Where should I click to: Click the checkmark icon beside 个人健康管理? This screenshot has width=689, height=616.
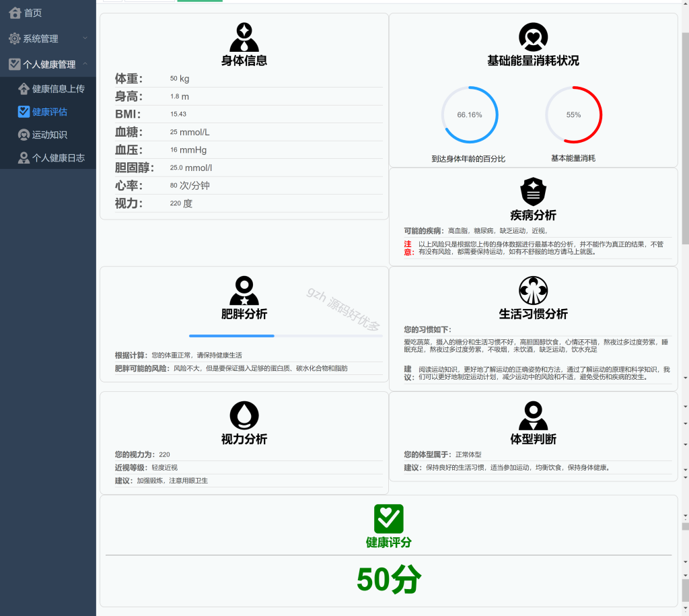pos(15,64)
